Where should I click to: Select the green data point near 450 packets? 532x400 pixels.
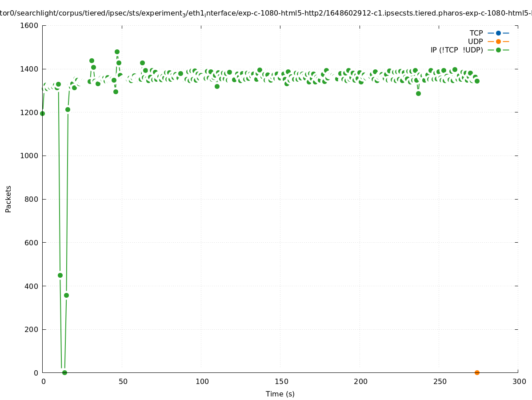(60, 275)
